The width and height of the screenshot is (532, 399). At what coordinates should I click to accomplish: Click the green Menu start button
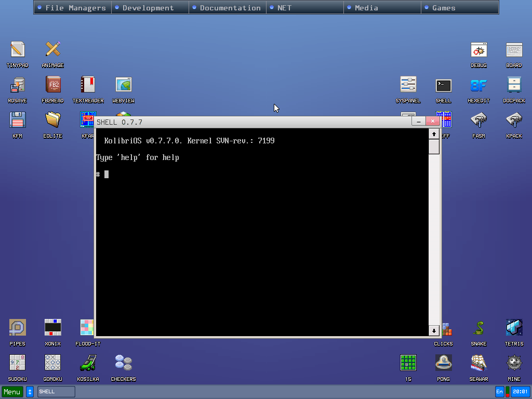[x=12, y=392]
